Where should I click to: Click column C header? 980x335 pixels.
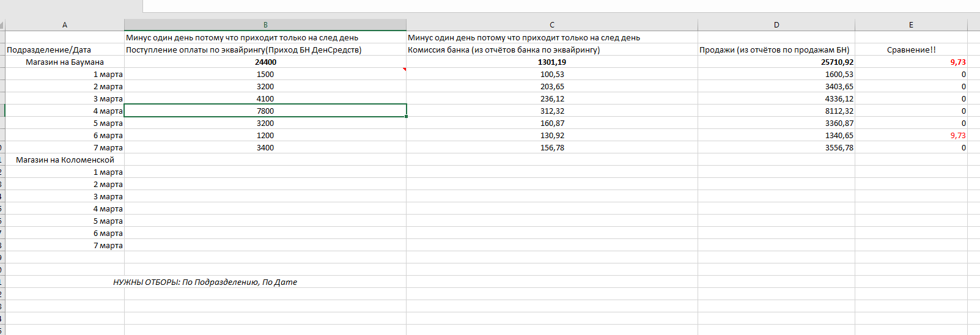coord(551,25)
